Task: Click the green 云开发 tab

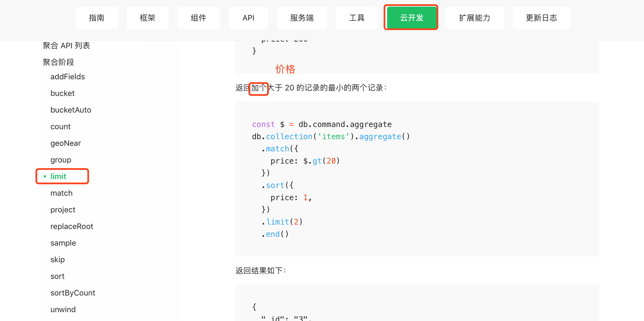Action: (x=411, y=18)
